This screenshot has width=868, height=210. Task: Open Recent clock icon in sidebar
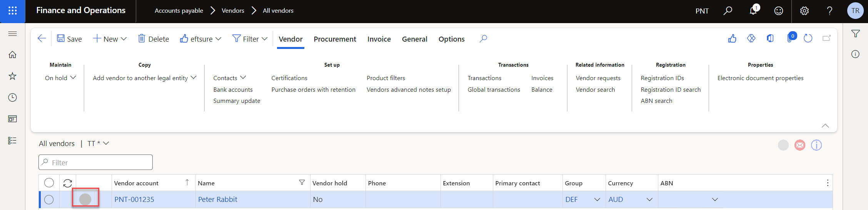click(x=12, y=97)
